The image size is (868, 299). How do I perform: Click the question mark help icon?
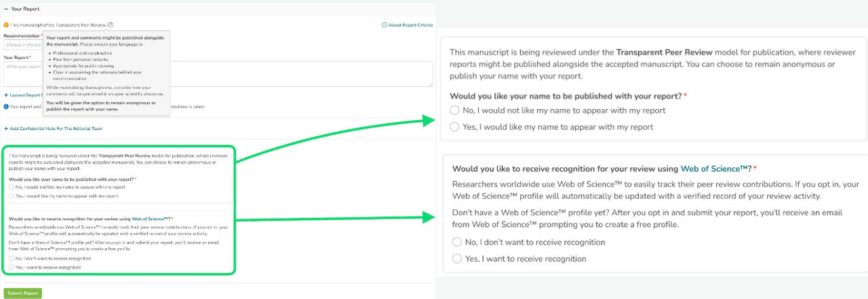(x=111, y=25)
